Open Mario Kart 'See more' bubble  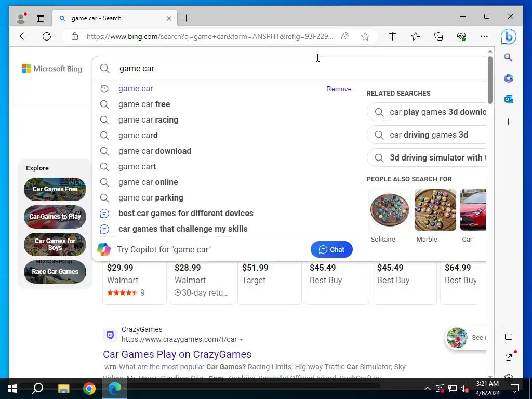point(465,338)
